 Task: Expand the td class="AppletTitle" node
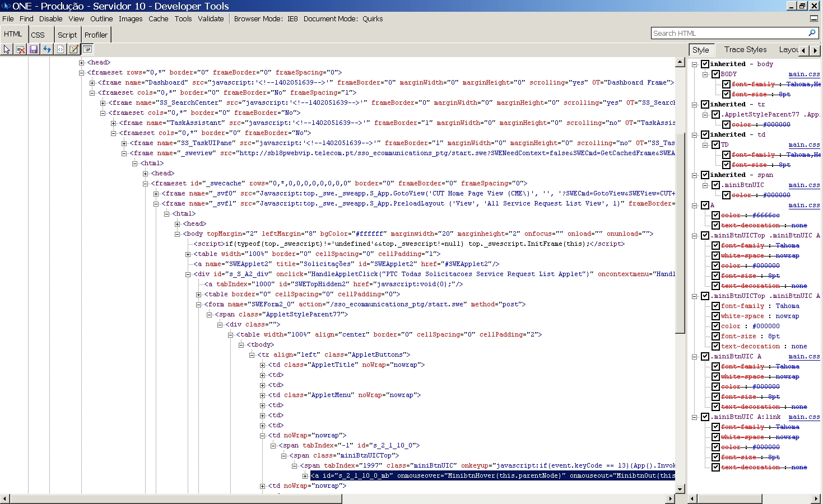point(262,365)
